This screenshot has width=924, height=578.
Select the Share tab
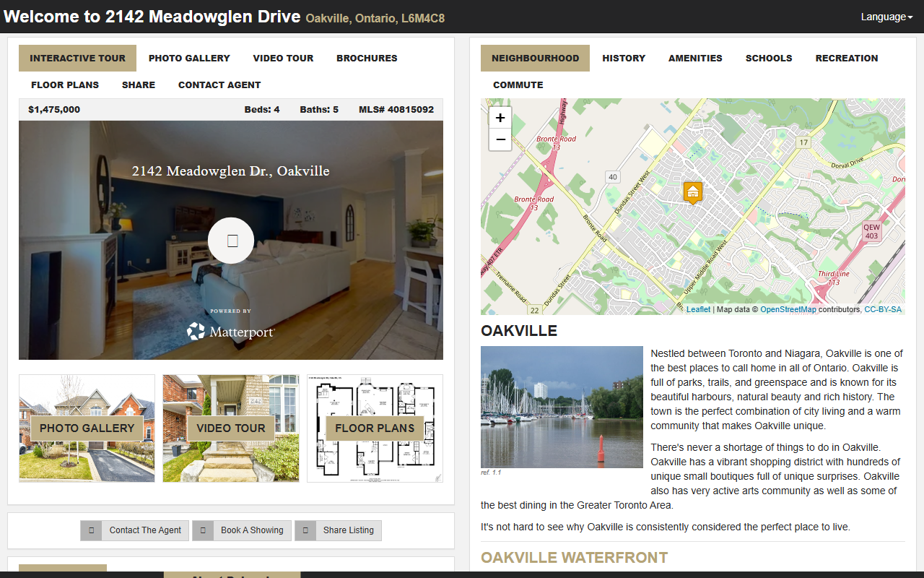(x=139, y=85)
